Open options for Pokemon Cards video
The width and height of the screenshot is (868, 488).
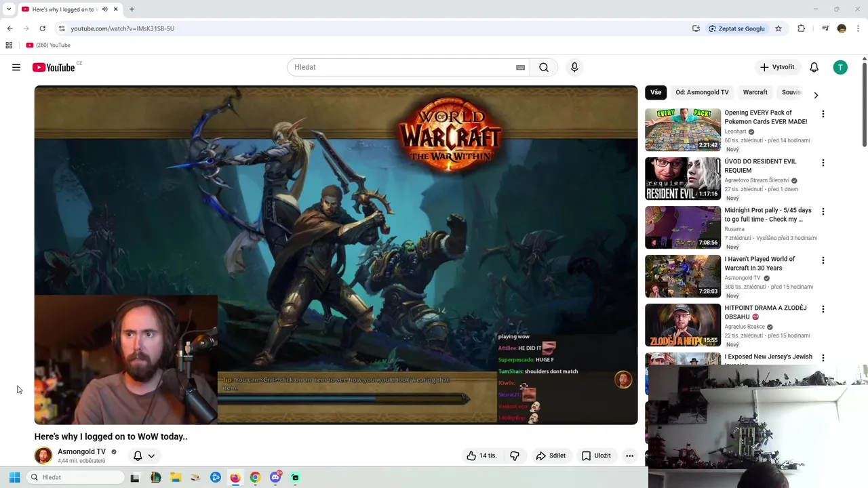[823, 114]
